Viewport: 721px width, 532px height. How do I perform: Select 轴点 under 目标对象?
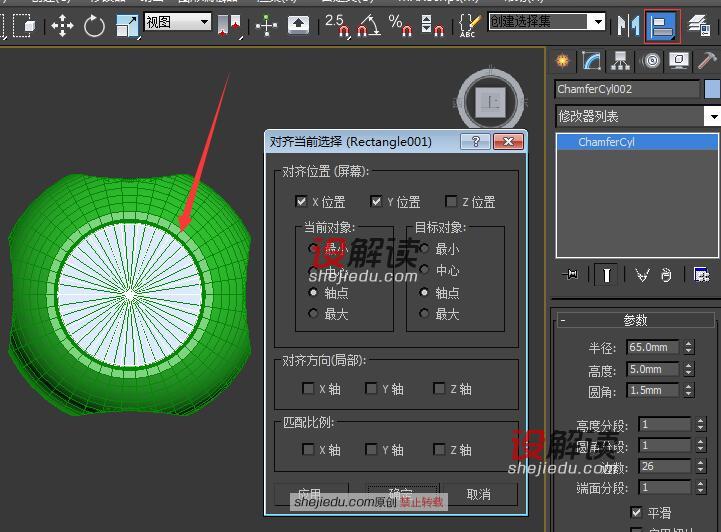click(x=424, y=292)
